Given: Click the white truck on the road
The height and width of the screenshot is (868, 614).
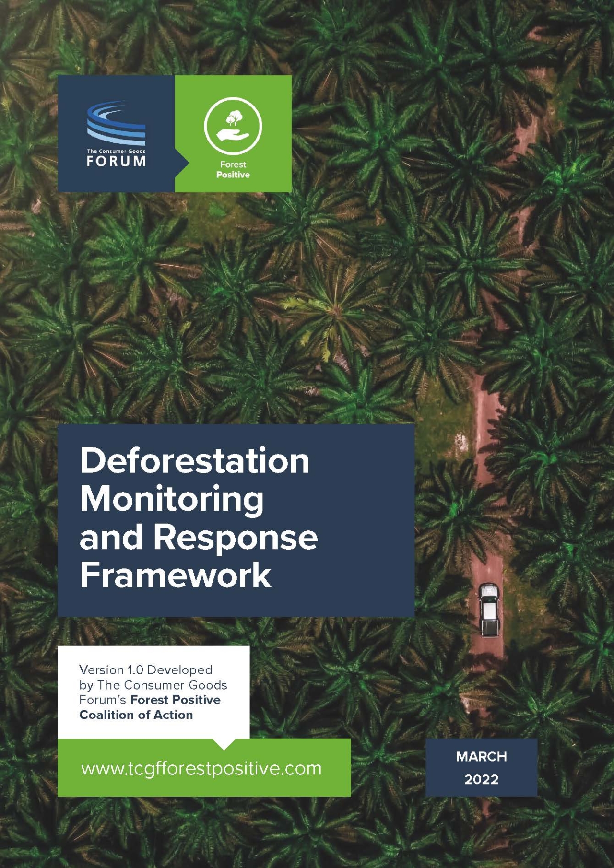Looking at the screenshot, I should tap(489, 610).
